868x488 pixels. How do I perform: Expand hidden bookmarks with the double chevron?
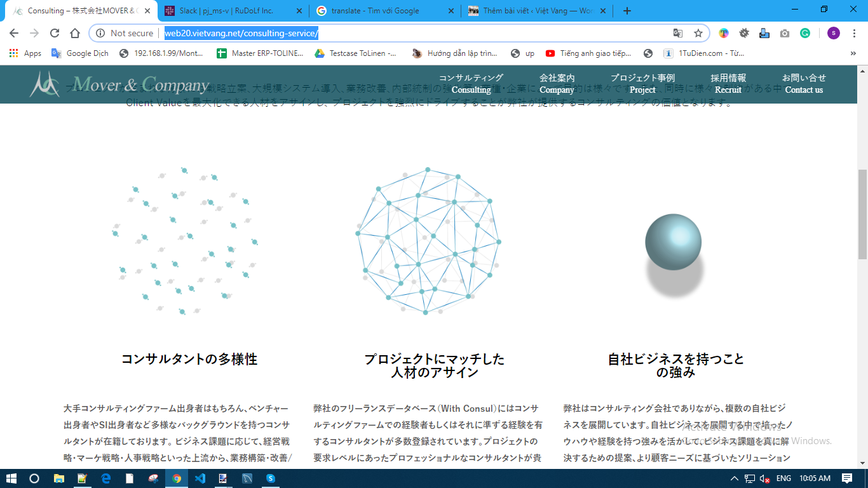(853, 53)
